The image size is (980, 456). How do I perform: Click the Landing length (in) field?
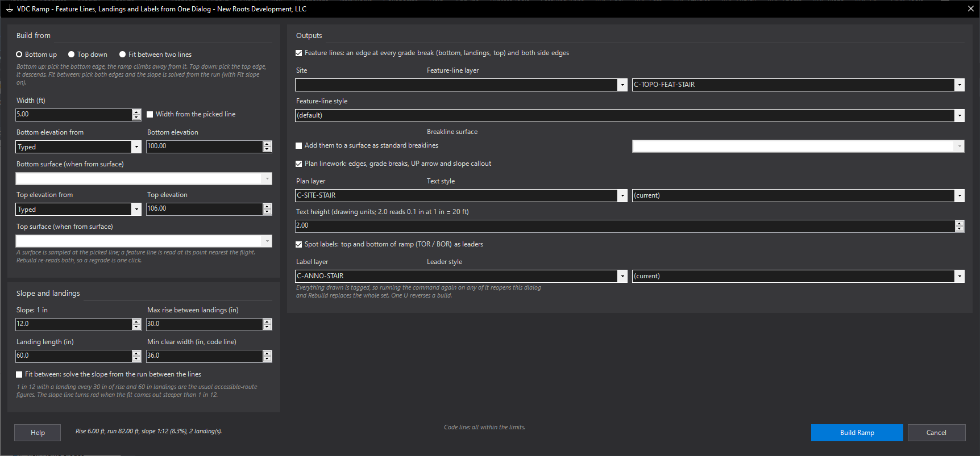(x=74, y=356)
